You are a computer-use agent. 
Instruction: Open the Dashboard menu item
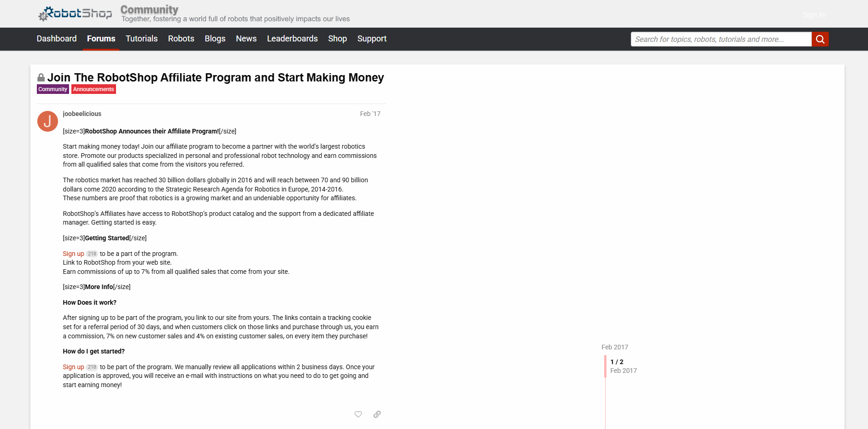pos(57,39)
